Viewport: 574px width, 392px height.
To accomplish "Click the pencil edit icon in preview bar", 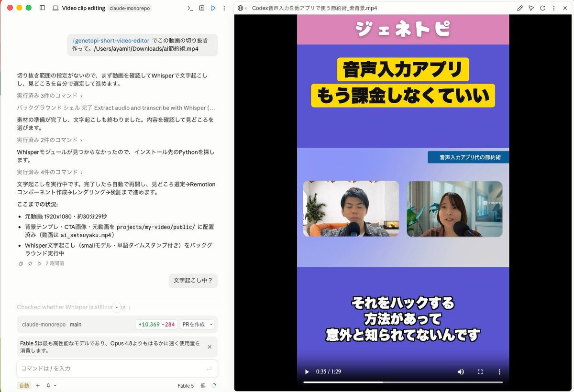I will point(520,8).
